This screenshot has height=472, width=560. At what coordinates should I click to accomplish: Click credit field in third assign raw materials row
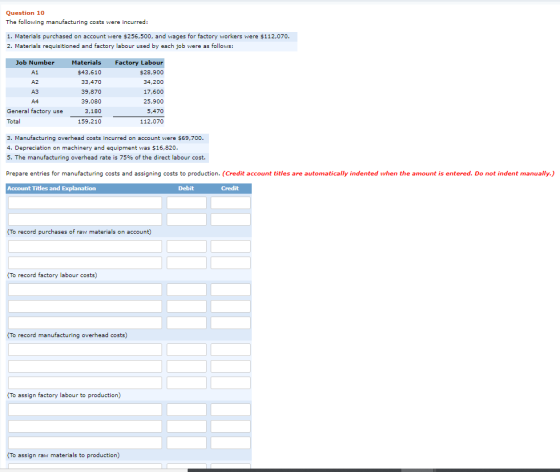coord(230,443)
